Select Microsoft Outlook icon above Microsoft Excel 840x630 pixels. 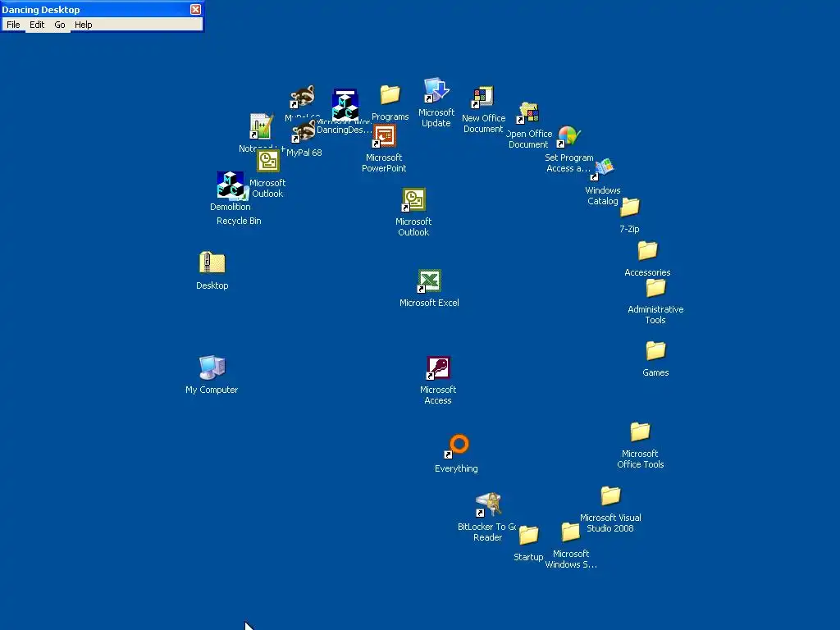[413, 200]
